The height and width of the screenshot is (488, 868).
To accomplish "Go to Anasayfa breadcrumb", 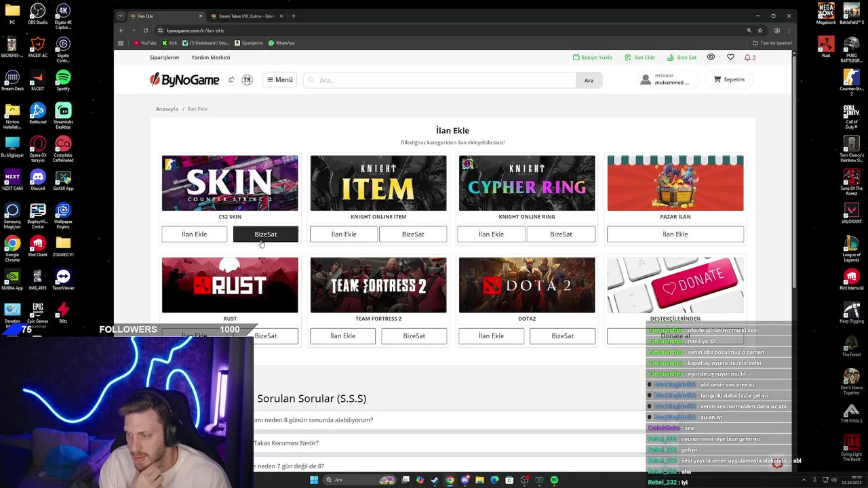I will 167,108.
